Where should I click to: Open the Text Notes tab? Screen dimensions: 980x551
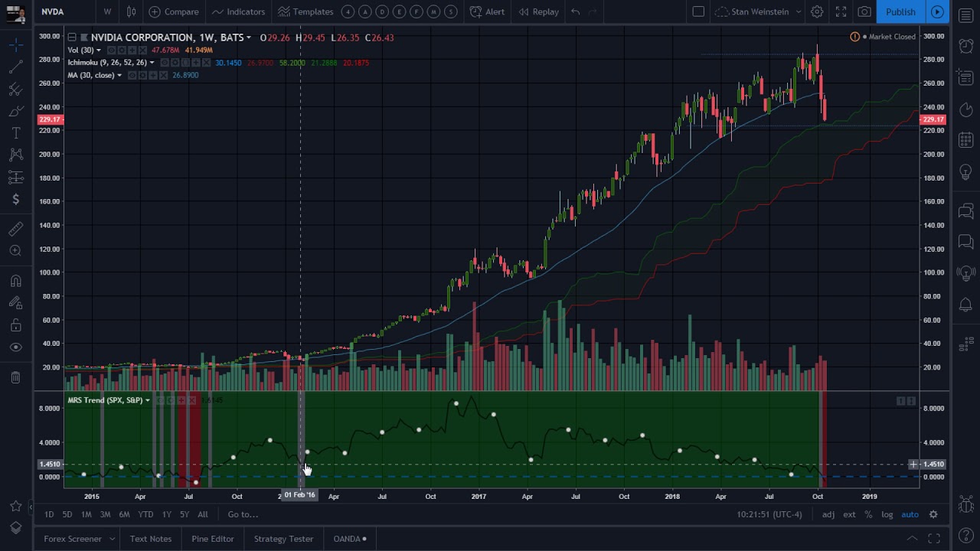pos(151,539)
